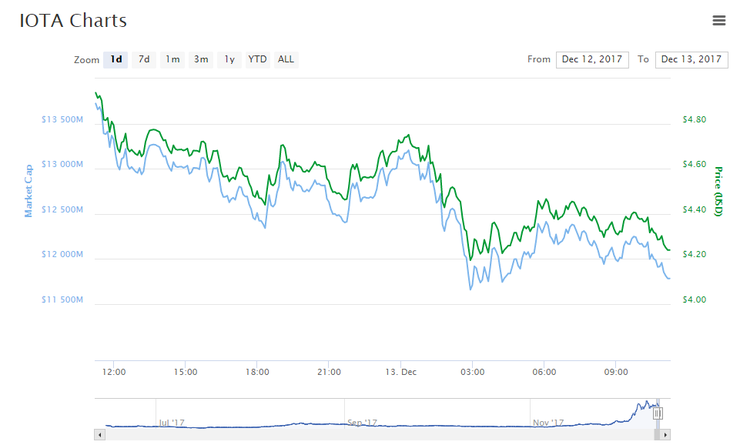750x445 pixels.
Task: Click Jul '17 in the navigator timeline
Action: (171, 422)
